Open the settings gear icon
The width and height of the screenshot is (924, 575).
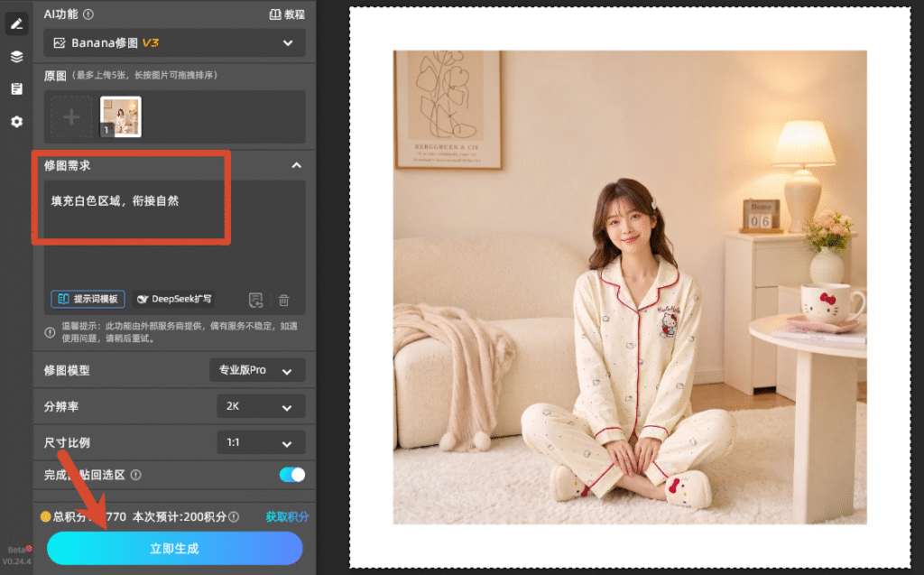pos(16,122)
